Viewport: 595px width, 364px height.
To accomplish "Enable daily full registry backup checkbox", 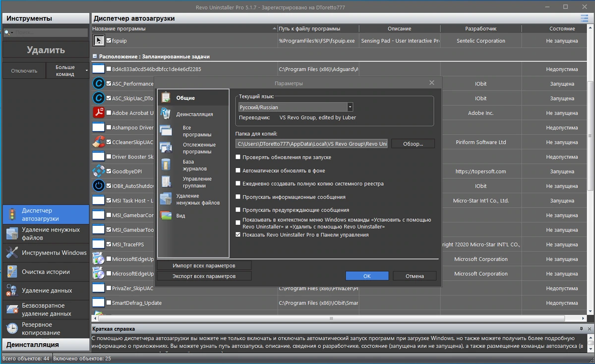I will (238, 184).
